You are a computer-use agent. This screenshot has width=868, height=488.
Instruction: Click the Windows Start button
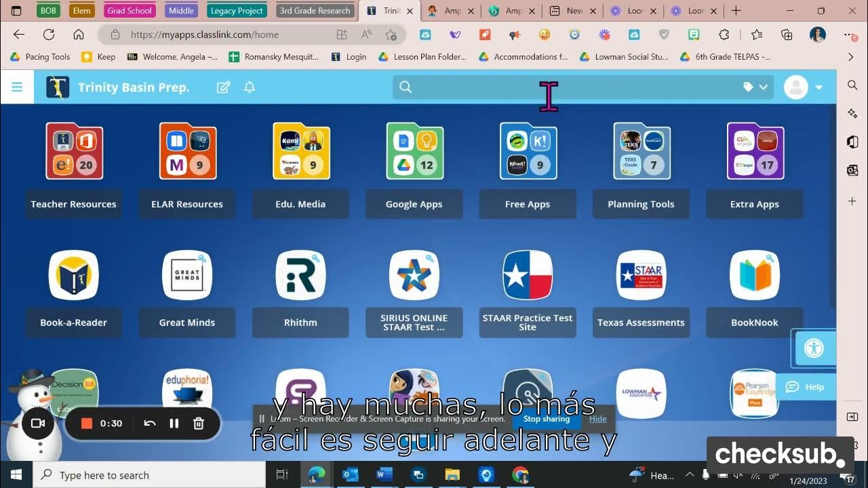click(16, 474)
